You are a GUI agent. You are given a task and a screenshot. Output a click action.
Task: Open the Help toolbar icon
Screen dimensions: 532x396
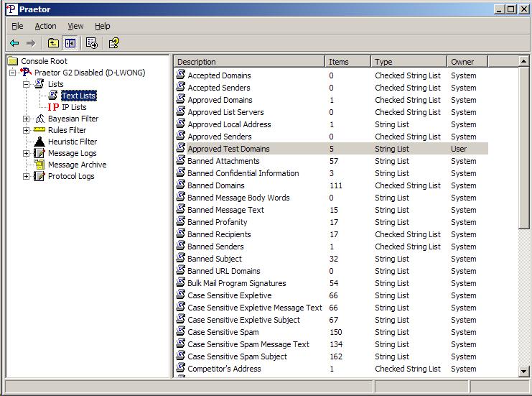pyautogui.click(x=113, y=43)
